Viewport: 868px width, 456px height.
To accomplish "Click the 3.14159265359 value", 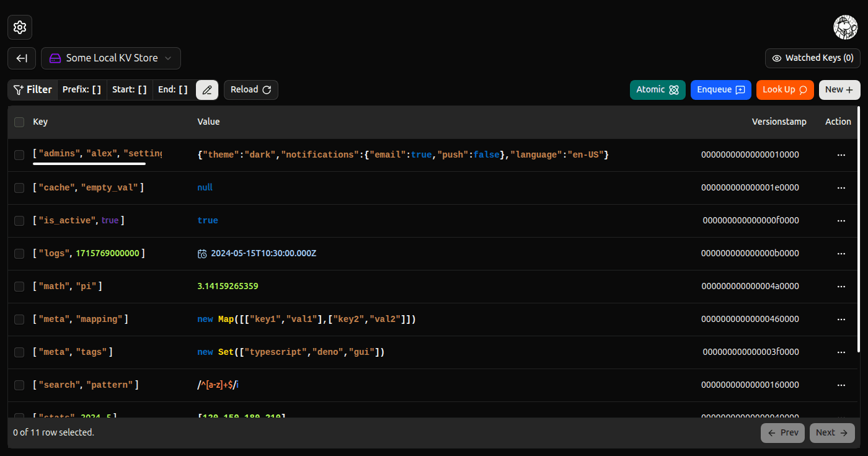I will click(228, 286).
